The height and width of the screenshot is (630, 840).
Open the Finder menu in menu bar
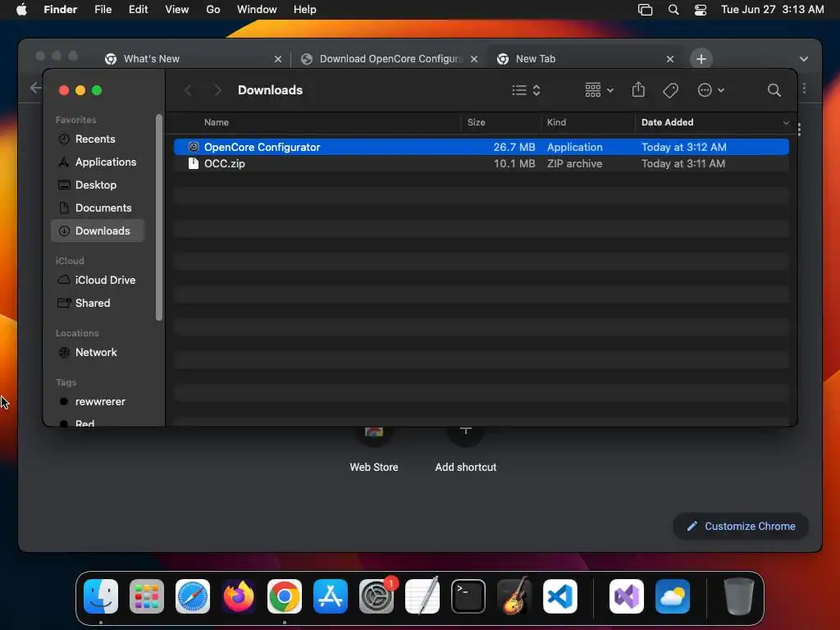(61, 10)
